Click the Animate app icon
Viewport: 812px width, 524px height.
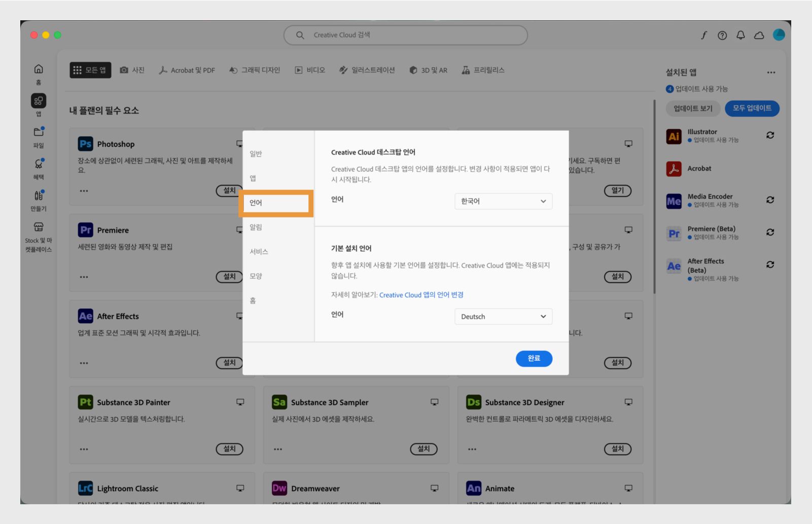tap(474, 489)
